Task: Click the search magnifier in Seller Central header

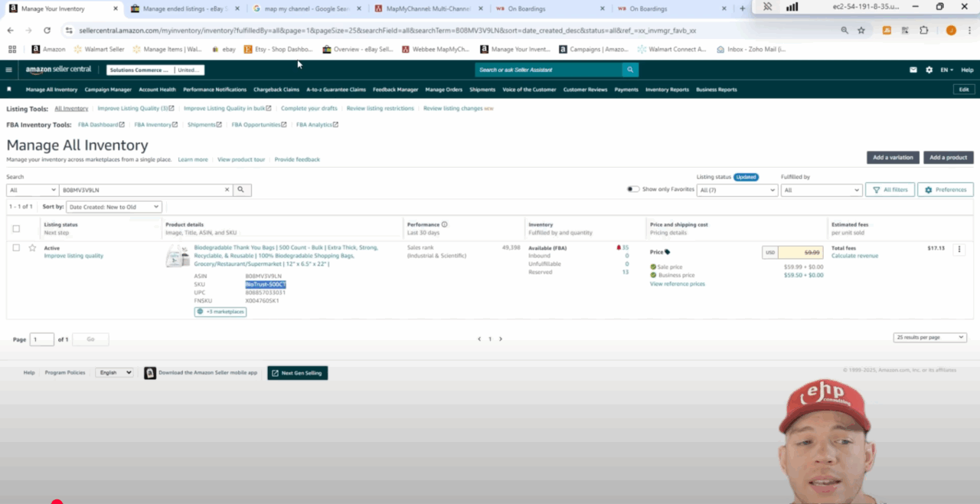Action: pyautogui.click(x=630, y=70)
